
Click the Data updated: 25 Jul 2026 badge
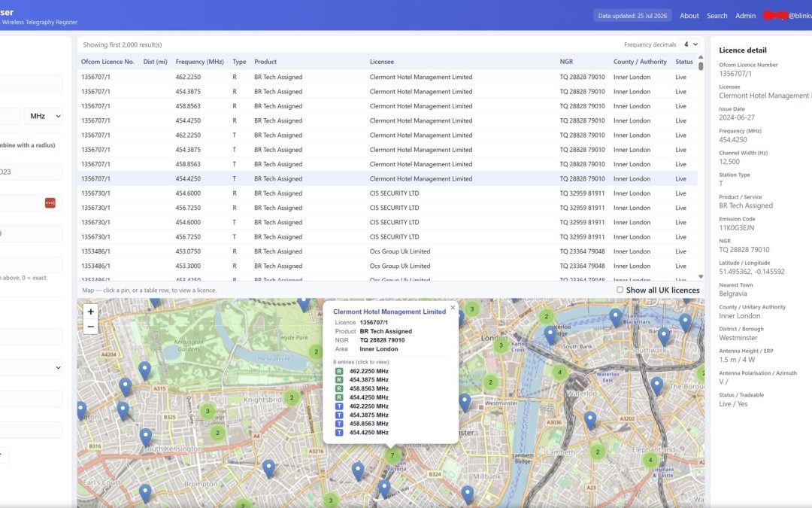pos(632,16)
